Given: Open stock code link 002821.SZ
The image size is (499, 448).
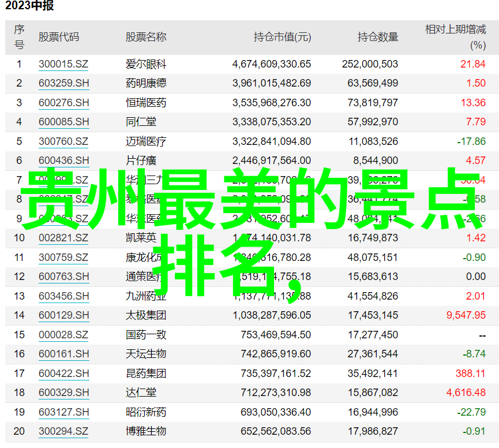Looking at the screenshot, I should pyautogui.click(x=63, y=238).
